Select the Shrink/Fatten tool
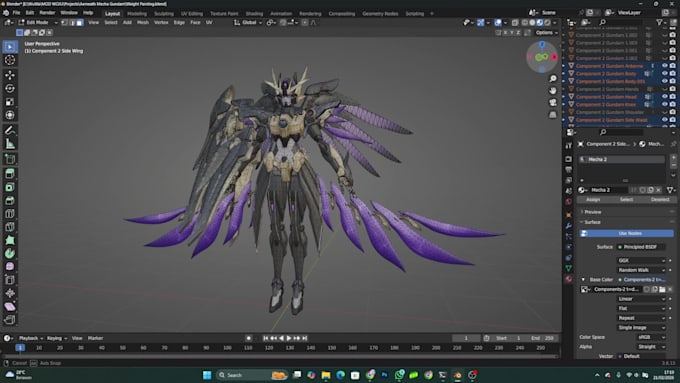Screen dimensions: 680x383 click(x=10, y=293)
